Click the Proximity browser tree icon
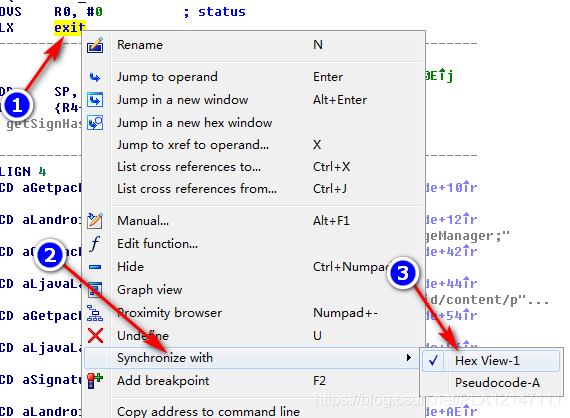Screen dimensions: 570x418 95,313
